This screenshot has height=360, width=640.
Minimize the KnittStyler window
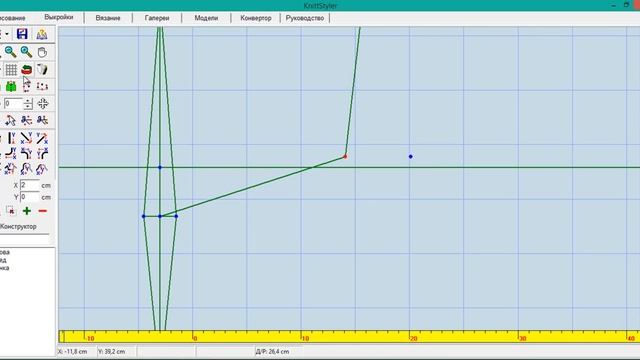coord(613,5)
